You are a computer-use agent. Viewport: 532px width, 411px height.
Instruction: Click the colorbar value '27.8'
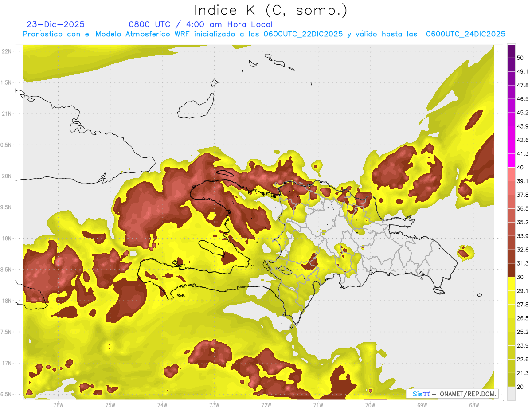click(523, 305)
